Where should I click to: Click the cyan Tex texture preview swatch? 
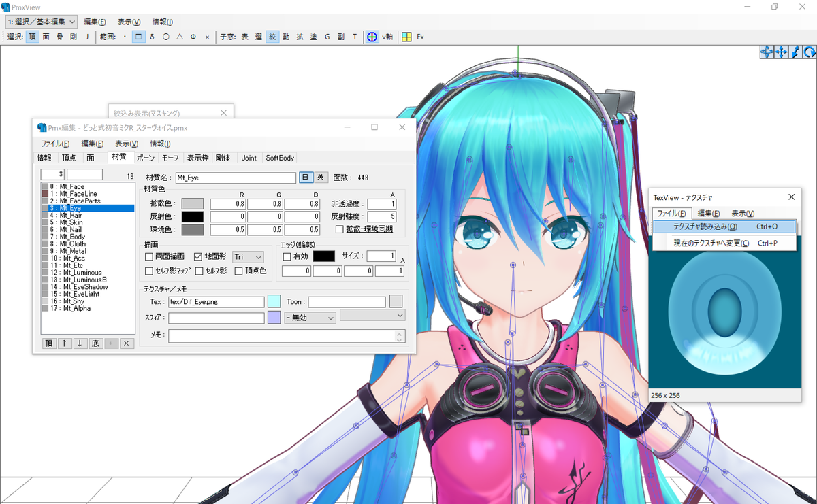(x=274, y=301)
